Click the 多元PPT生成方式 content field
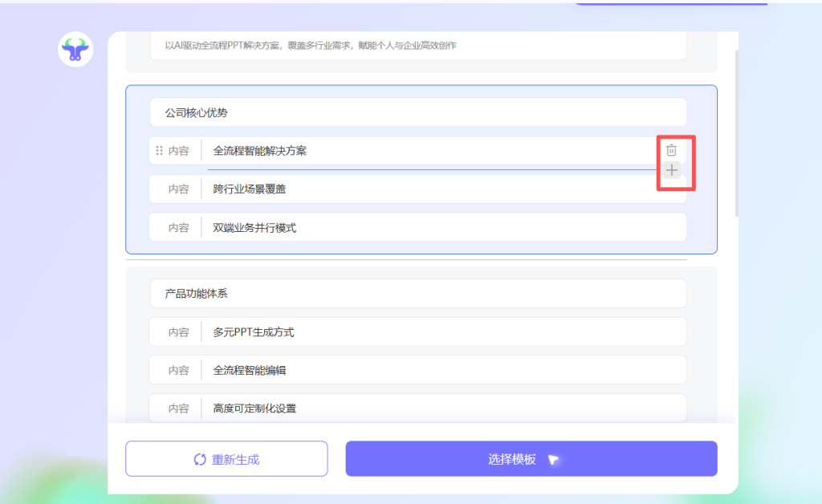 pyautogui.click(x=442, y=332)
